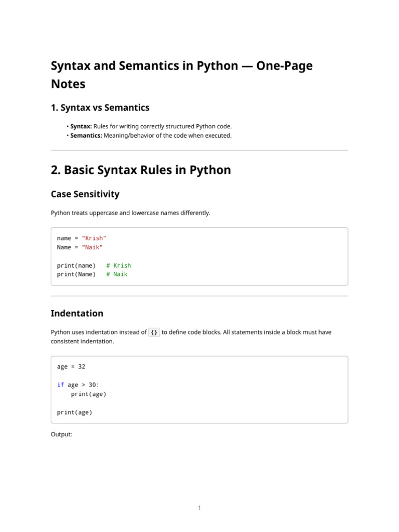Click the indented print(age) line
This screenshot has height=532, width=399.
[88, 394]
